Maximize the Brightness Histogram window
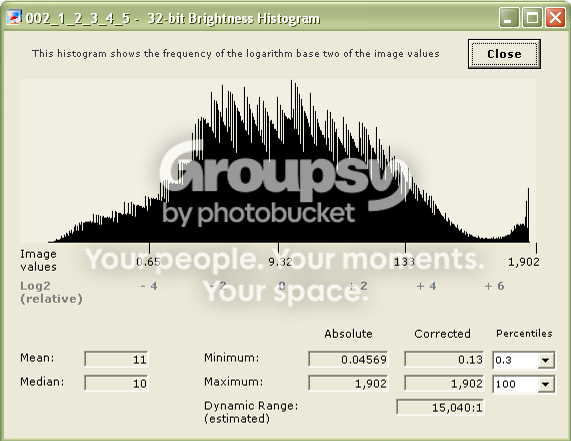Image resolution: width=571 pixels, height=441 pixels. click(x=532, y=17)
